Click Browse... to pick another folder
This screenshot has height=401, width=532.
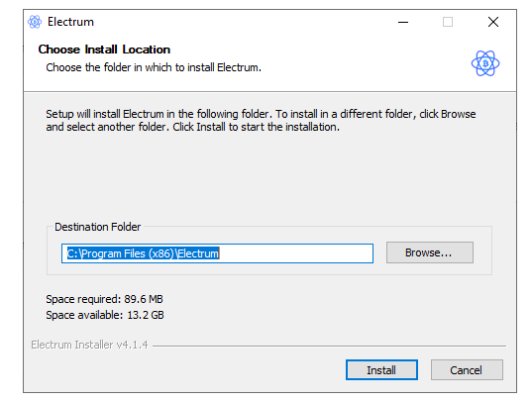point(430,252)
